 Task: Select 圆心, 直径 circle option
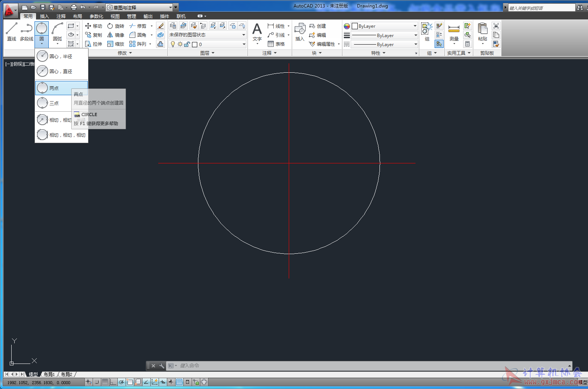click(x=61, y=71)
